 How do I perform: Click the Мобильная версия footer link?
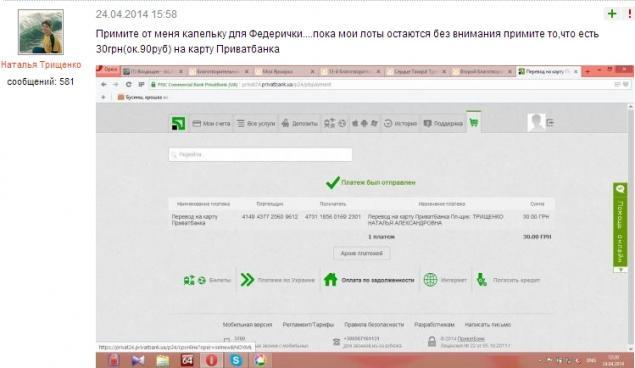click(247, 325)
